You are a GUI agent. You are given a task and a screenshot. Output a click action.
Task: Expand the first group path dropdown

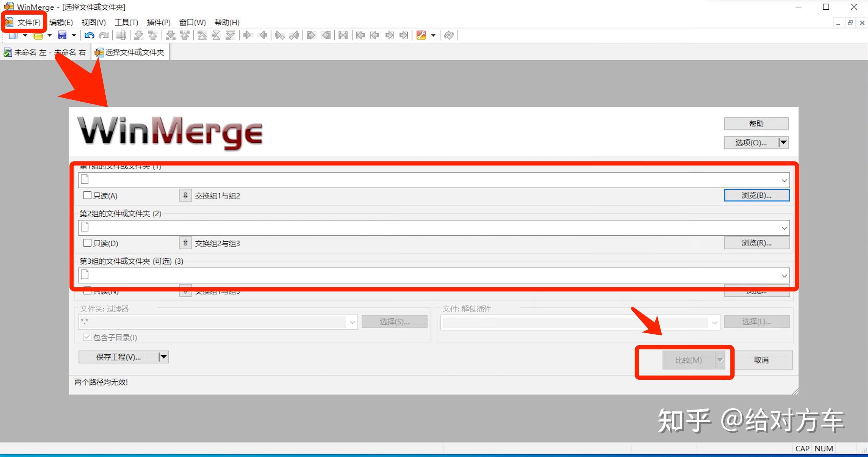[784, 180]
